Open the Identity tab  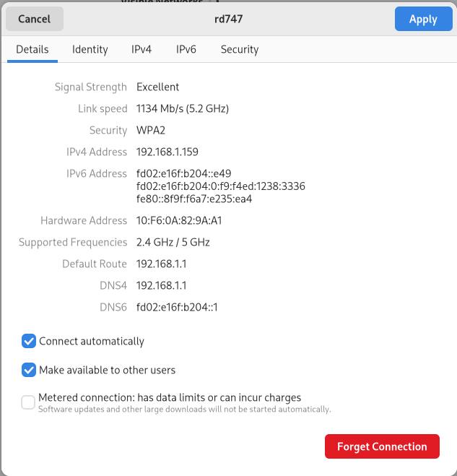tap(90, 50)
